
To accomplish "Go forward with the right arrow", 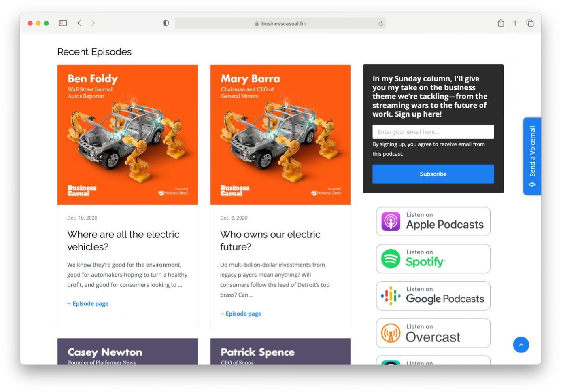I will 93,23.
